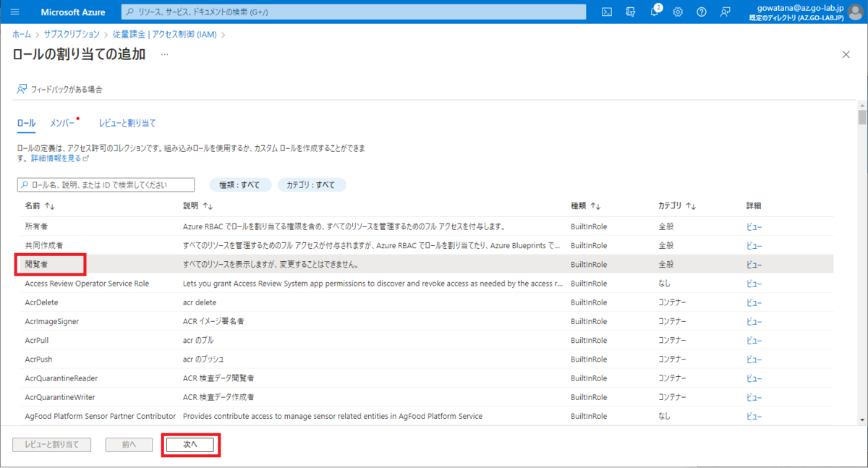Open the 種類 : すべて filter
The height and width of the screenshot is (468, 868).
pyautogui.click(x=240, y=184)
